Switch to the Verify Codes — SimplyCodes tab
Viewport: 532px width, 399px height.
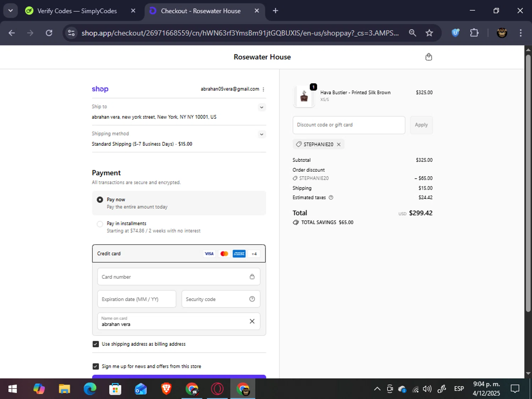pos(77,11)
